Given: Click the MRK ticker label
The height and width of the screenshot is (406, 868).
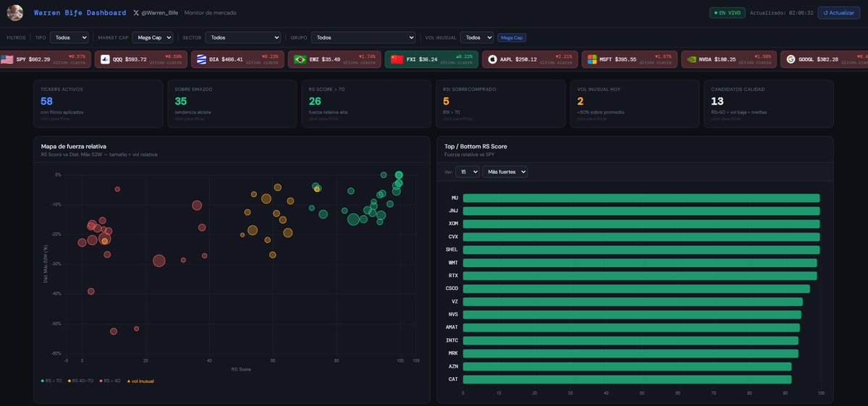Looking at the screenshot, I should (x=453, y=353).
